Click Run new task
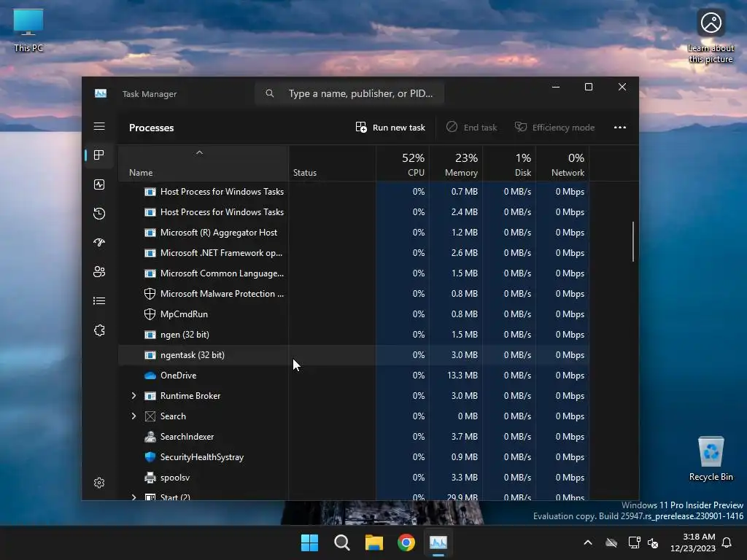Screen dimensions: 747x560 [390, 127]
